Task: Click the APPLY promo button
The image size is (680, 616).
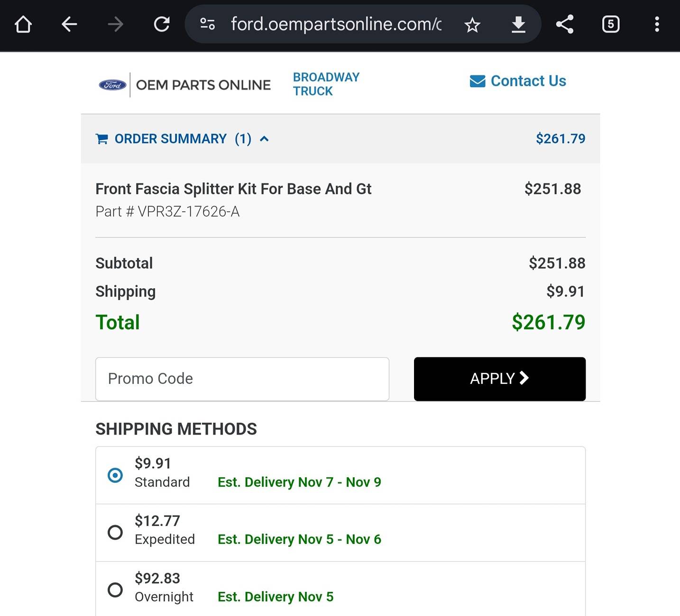Action: click(x=500, y=379)
